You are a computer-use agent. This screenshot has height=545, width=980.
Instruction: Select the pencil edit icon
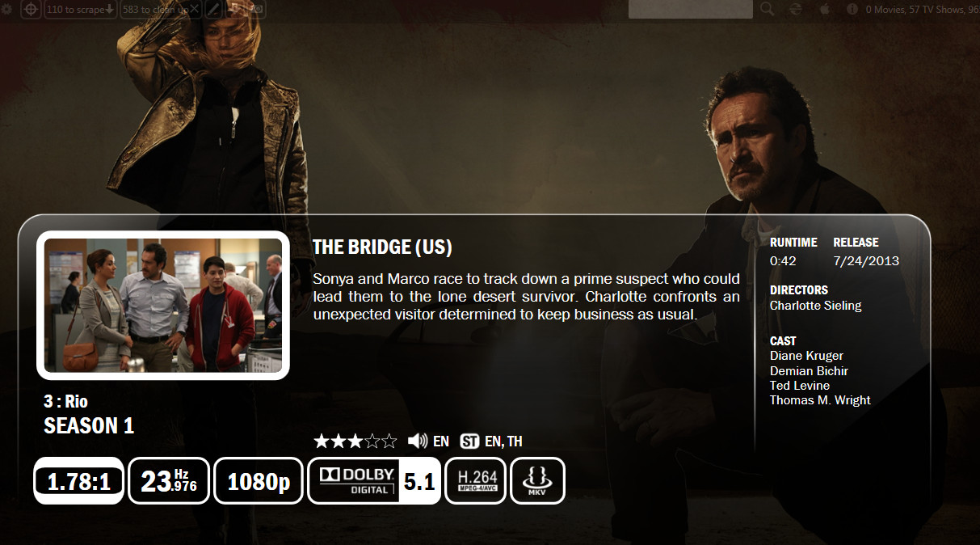coord(214,9)
